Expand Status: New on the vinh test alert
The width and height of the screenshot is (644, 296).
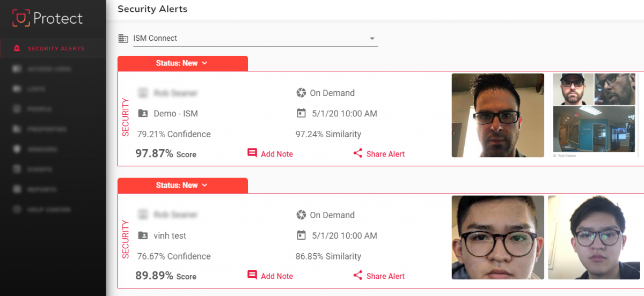coord(182,186)
